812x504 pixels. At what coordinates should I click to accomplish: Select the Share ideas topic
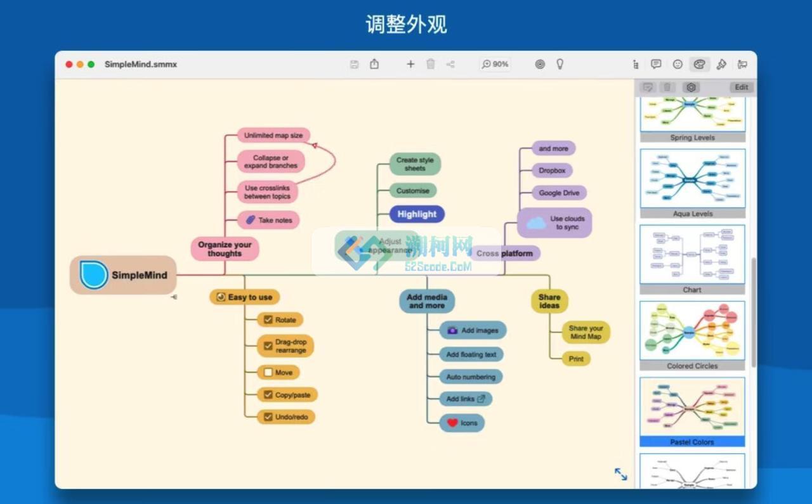click(x=549, y=301)
